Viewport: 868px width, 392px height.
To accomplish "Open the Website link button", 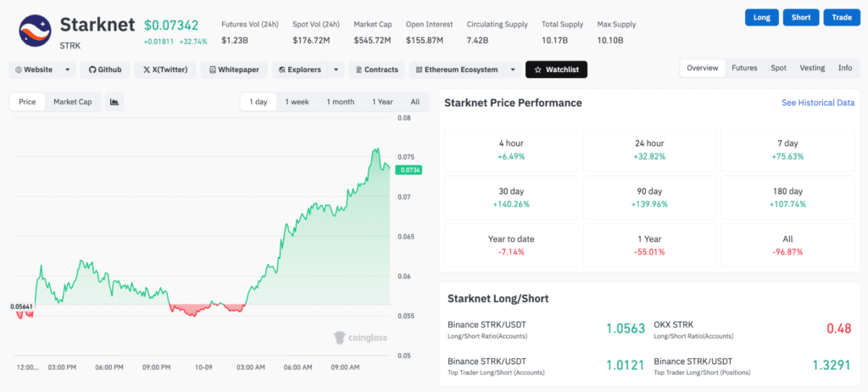I will [34, 70].
